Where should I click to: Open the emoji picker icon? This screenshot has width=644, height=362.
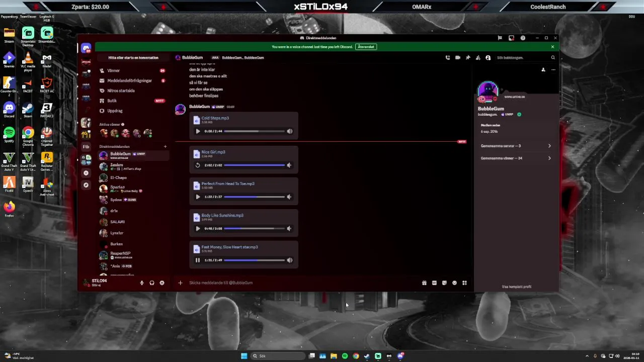click(454, 283)
